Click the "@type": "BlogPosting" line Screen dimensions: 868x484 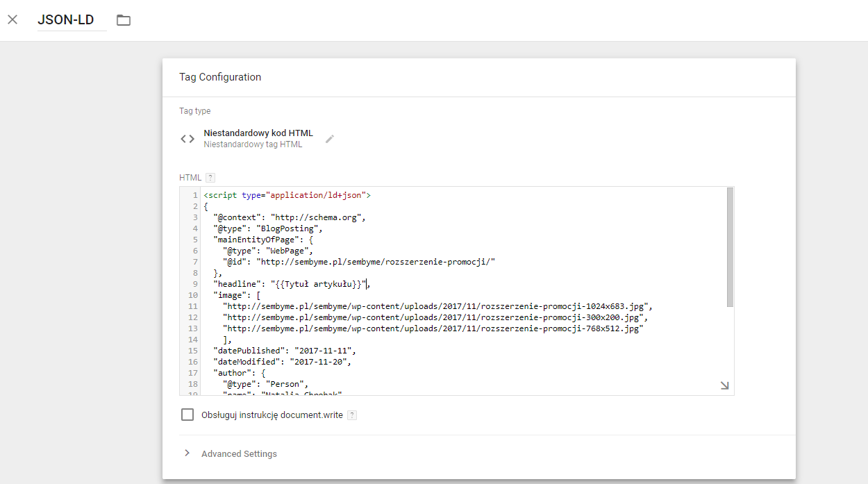(269, 228)
